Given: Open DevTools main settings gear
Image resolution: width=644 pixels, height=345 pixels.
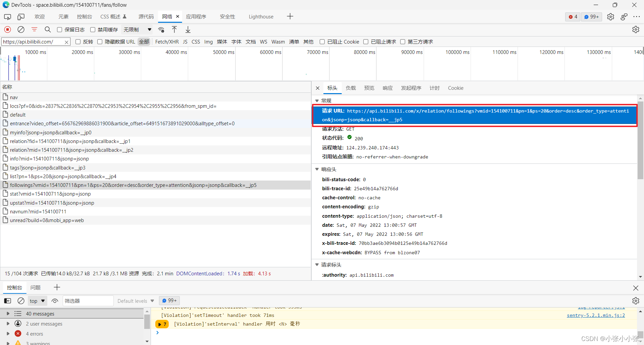Looking at the screenshot, I should (x=610, y=17).
